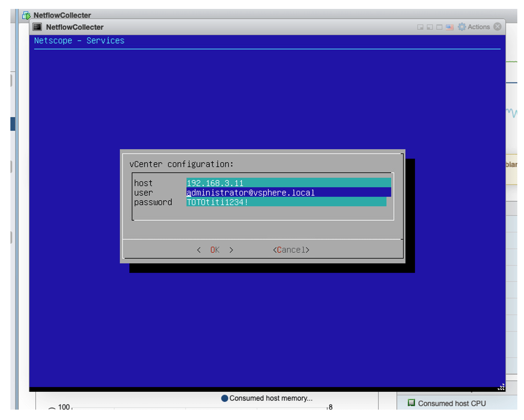
Task: Click the console resize grip corner
Action: (501, 387)
